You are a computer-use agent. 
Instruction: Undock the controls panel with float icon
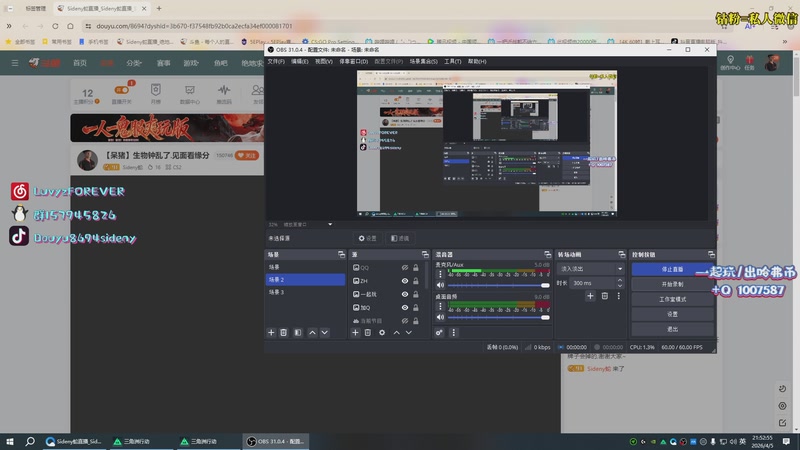click(711, 254)
